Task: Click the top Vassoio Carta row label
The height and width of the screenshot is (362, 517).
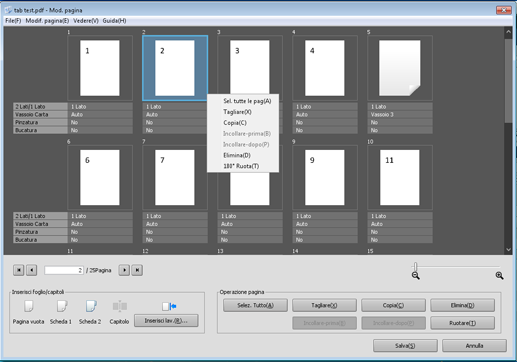Action: [x=40, y=115]
